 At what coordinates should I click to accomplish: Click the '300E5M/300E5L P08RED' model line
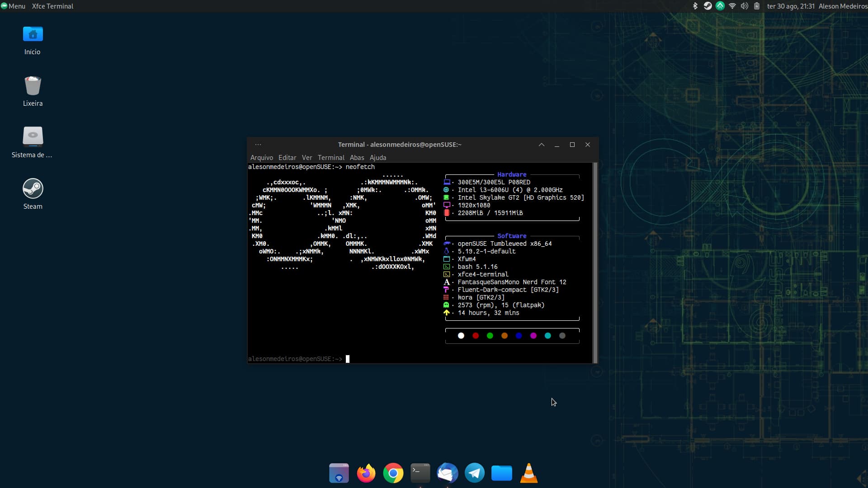494,182
